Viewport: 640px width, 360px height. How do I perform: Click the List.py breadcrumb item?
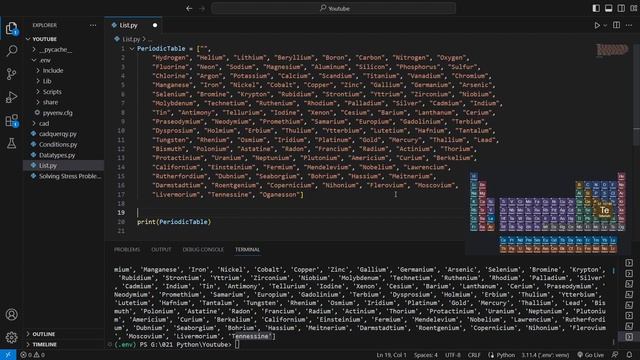tap(131, 39)
